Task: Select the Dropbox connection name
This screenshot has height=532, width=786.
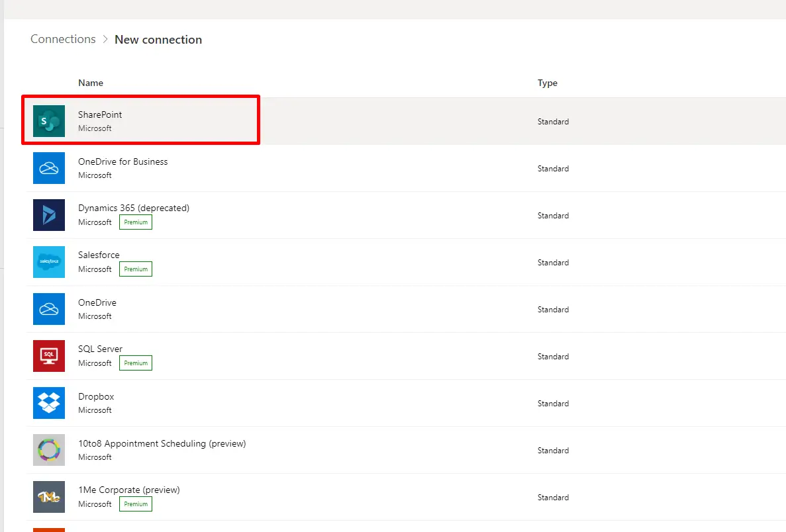Action: pos(96,396)
